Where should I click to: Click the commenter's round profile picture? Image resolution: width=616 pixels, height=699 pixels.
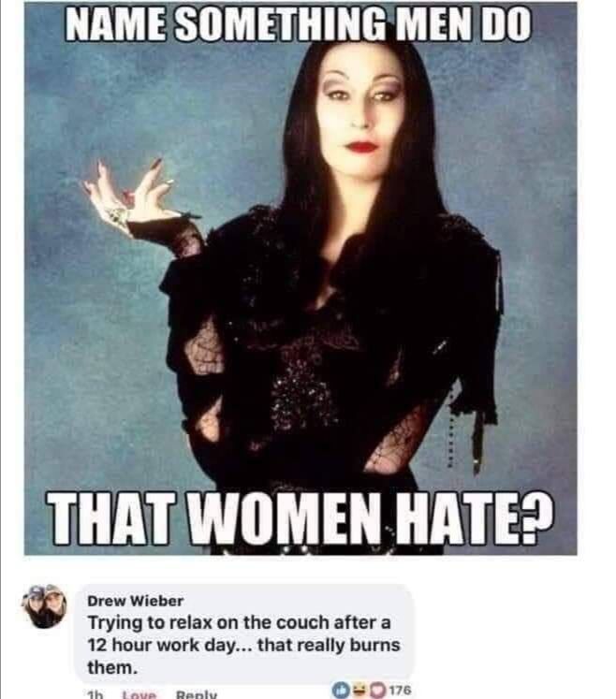tap(44, 606)
